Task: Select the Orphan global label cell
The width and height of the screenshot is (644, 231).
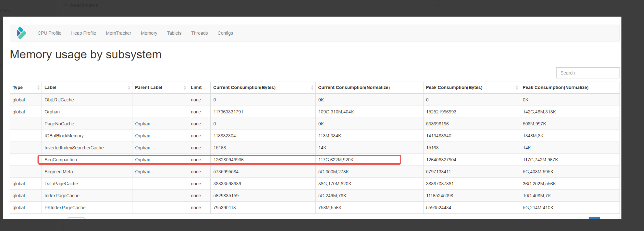Action: click(x=52, y=112)
